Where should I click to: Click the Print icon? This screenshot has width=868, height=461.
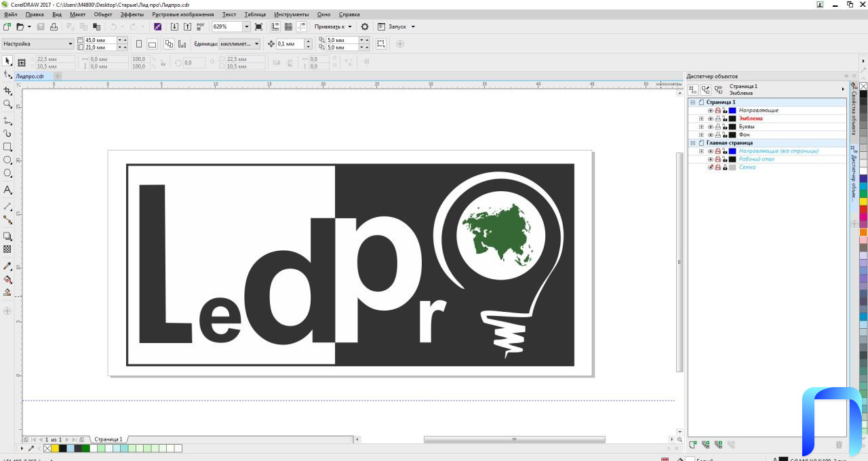[54, 26]
